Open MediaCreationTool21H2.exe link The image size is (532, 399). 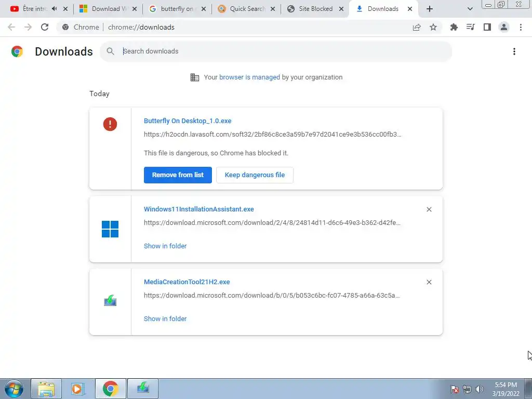tap(187, 282)
